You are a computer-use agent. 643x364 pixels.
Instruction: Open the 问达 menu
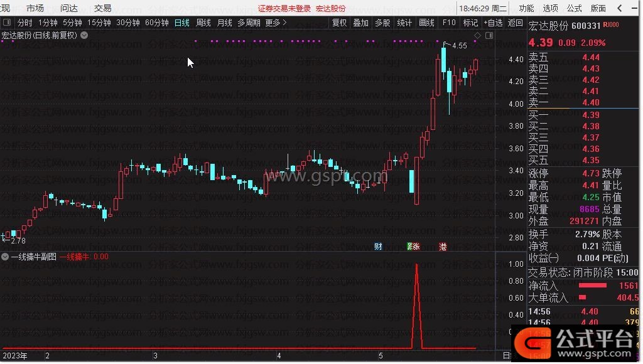pyautogui.click(x=69, y=8)
